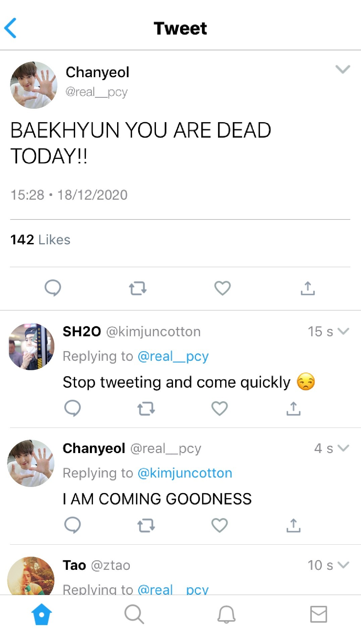Viewport: 361px width, 644px height.
Task: Like the I AM COMING GOODNESS reply
Action: (x=219, y=525)
